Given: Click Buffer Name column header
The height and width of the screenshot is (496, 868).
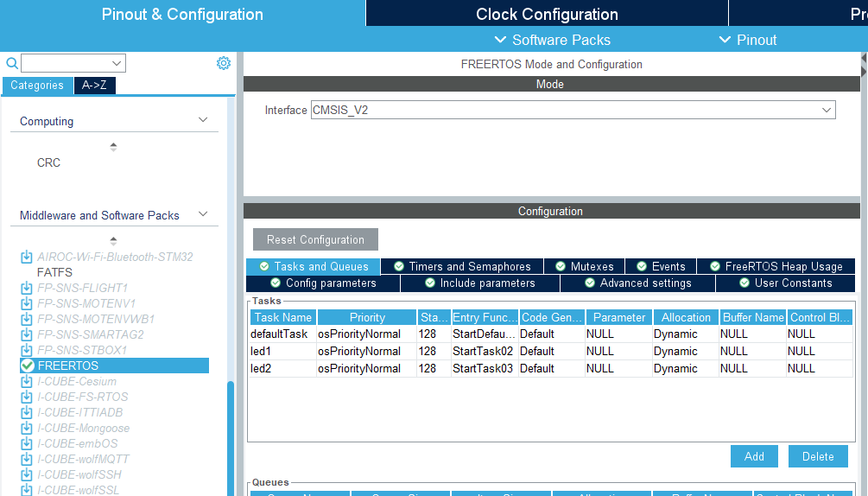Looking at the screenshot, I should [753, 317].
